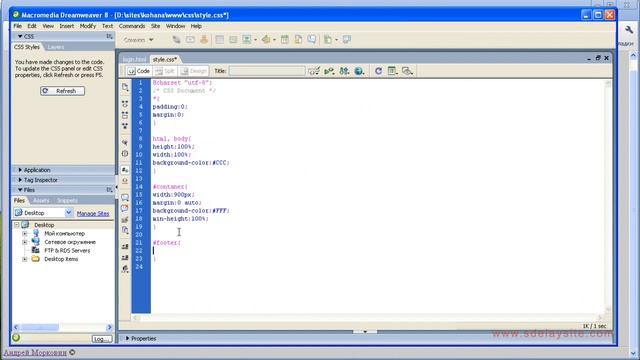Switch to the login.html document tab

134,60
